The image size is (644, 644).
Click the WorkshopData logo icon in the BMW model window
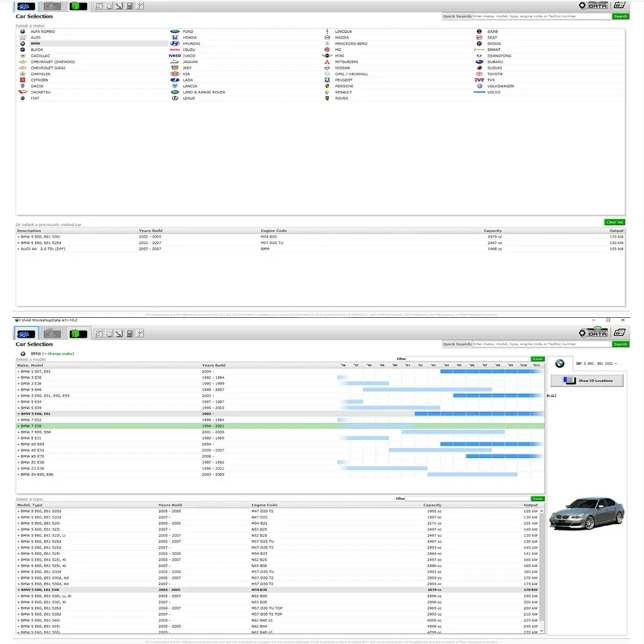click(x=594, y=333)
